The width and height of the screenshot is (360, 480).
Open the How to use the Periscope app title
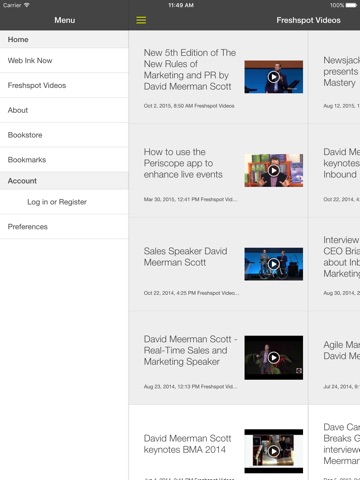pos(183,163)
